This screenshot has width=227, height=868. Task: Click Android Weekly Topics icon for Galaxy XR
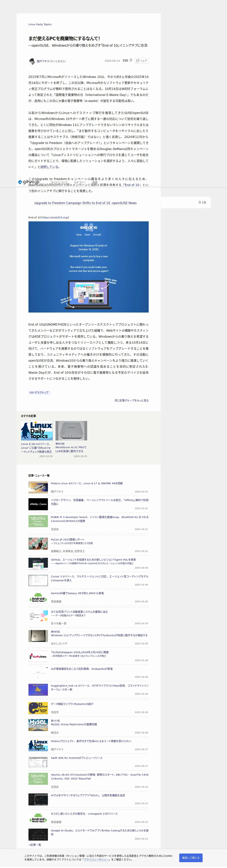coord(38,598)
